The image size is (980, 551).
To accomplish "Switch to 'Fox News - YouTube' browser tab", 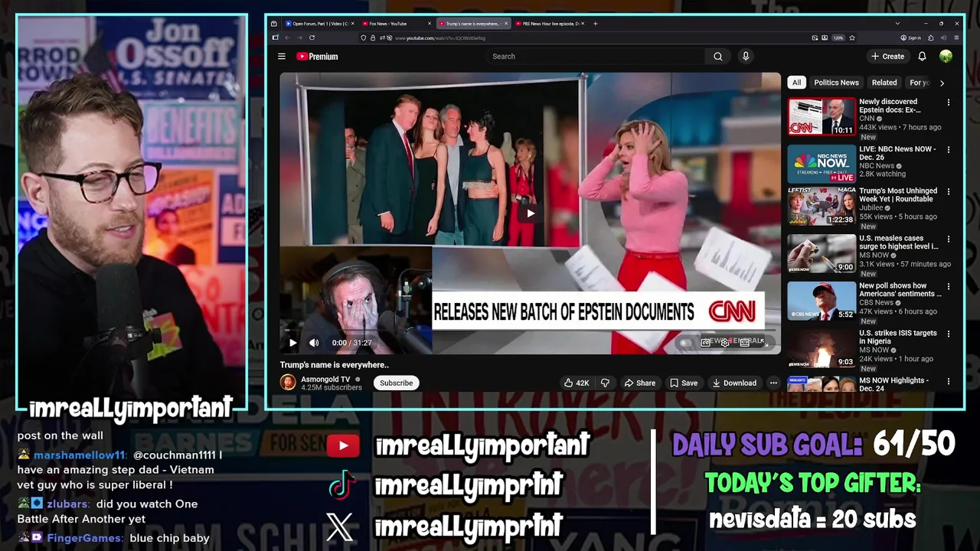I will point(397,24).
